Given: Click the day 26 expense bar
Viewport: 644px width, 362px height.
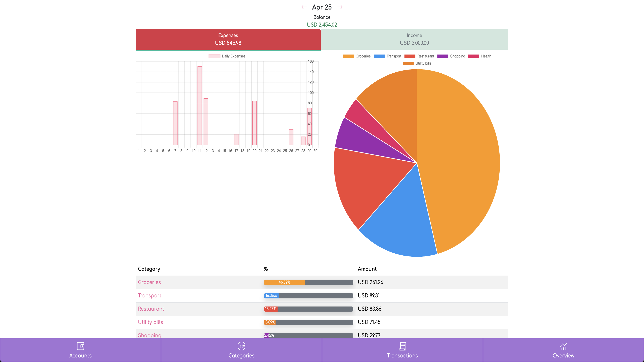Looking at the screenshot, I should (x=291, y=137).
